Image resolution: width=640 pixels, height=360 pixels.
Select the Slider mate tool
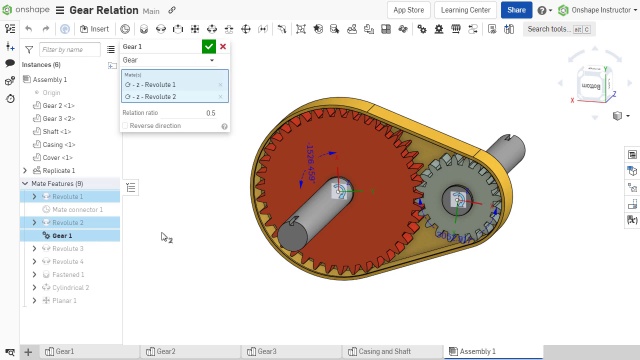coord(178,29)
